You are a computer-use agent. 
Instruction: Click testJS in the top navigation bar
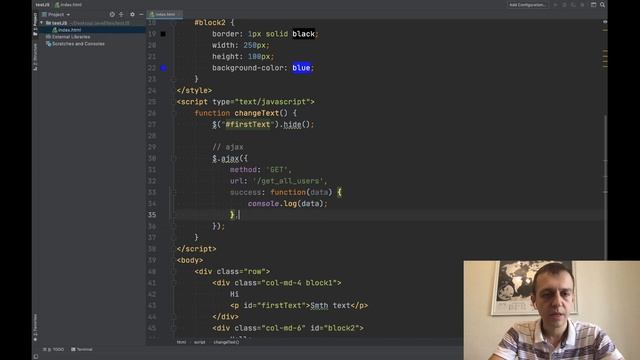(42, 5)
